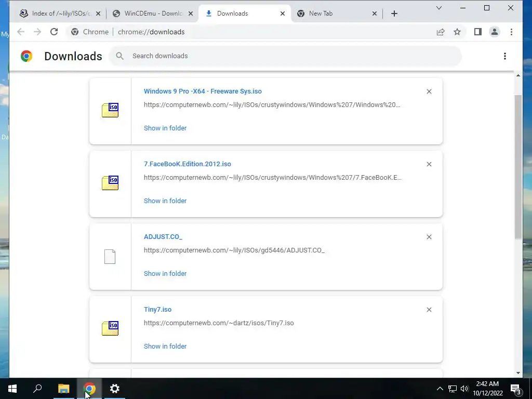This screenshot has width=532, height=399.
Task: Click the Chrome logo beside Downloads
Action: 26,56
